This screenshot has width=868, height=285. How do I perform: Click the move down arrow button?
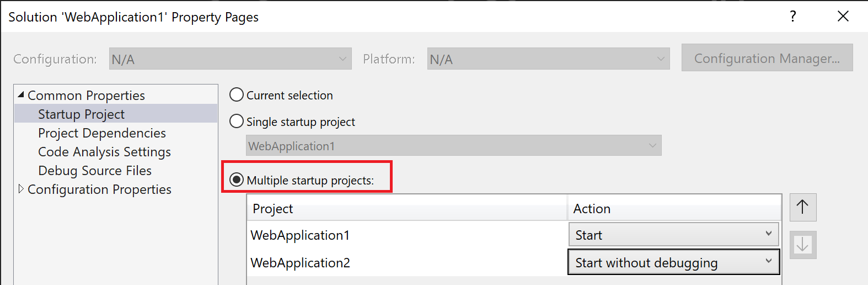(x=803, y=245)
